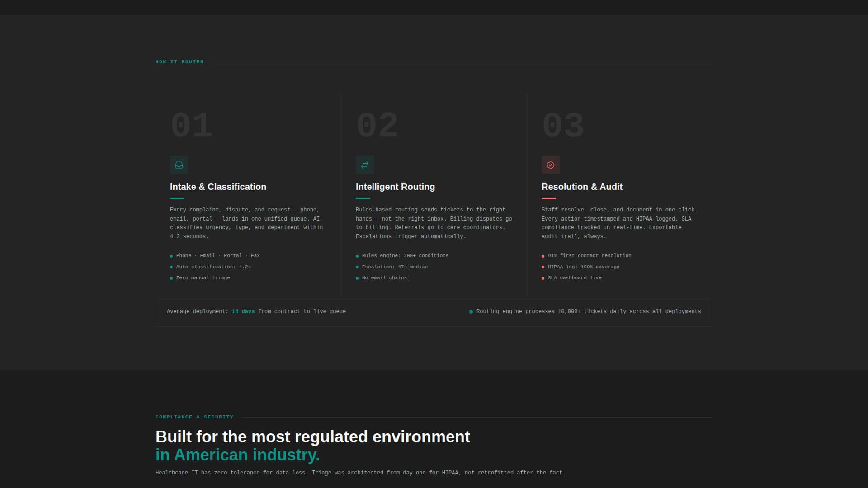Click 'SLA dashboard live' bullet
868x488 pixels.
pyautogui.click(x=571, y=278)
